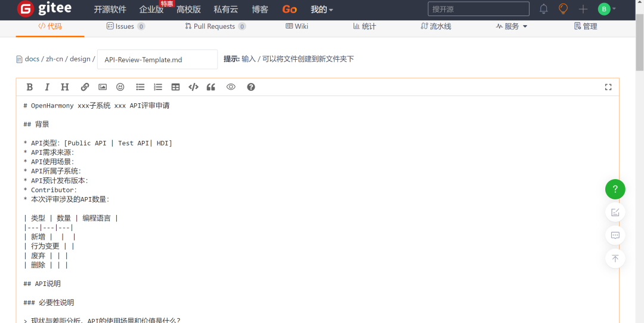Click the table row '| 新增 |'
This screenshot has height=323, width=644.
coord(49,236)
